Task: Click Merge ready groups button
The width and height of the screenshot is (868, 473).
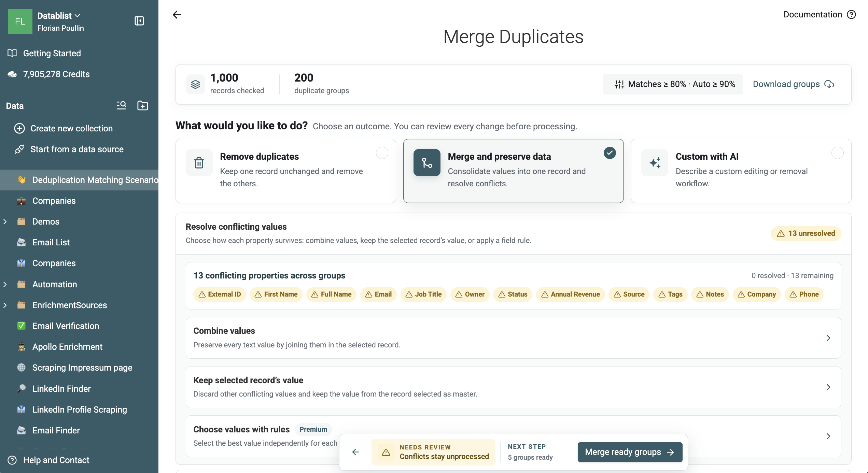Action: (630, 452)
